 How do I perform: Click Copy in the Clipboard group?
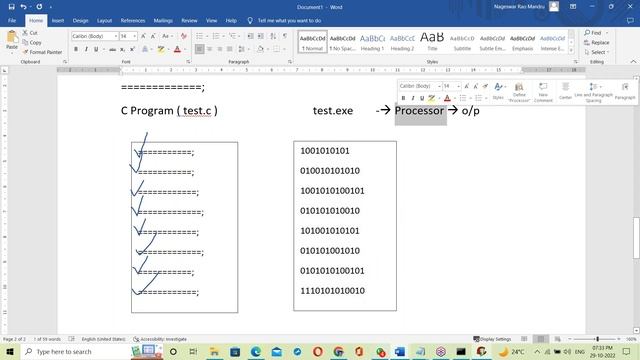click(32, 42)
